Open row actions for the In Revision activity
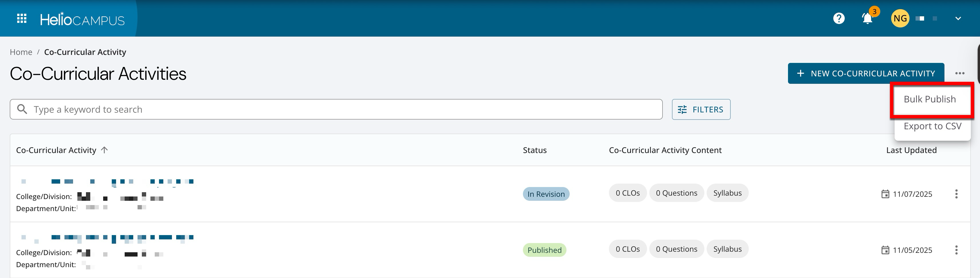Screen dimensions: 980x278 point(956,194)
